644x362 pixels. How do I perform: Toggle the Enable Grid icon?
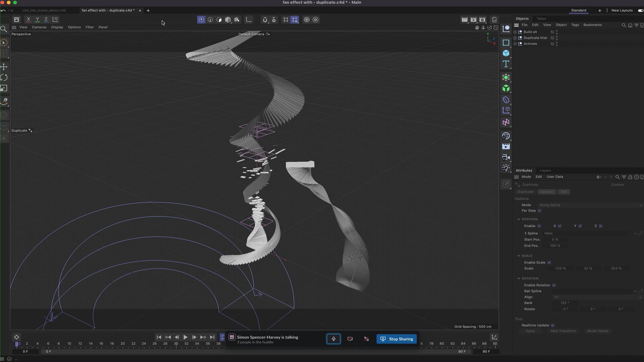coord(285,19)
